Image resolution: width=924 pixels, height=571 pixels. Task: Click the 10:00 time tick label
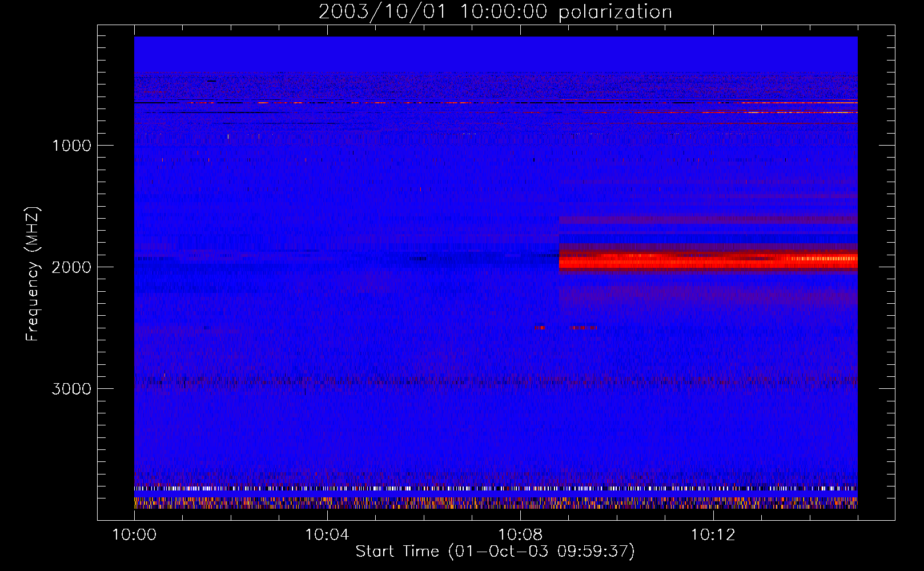tap(134, 535)
